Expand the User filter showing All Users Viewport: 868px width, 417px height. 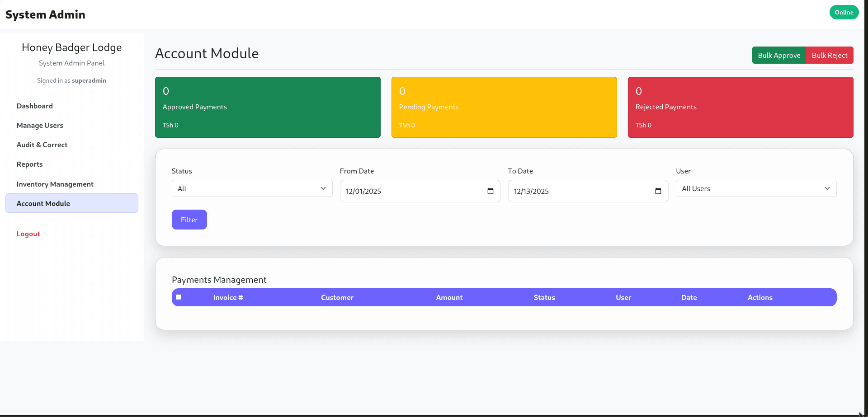pos(756,188)
